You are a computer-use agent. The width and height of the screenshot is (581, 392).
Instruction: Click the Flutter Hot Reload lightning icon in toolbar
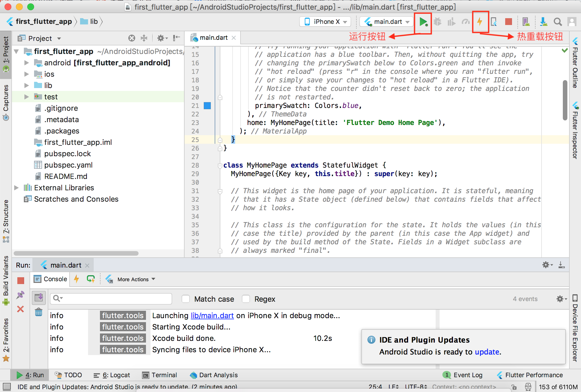(480, 22)
